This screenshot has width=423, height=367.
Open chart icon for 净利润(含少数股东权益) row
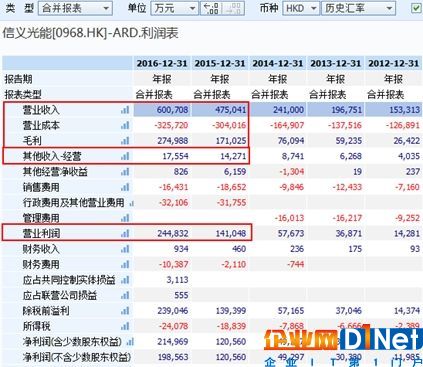click(x=130, y=342)
